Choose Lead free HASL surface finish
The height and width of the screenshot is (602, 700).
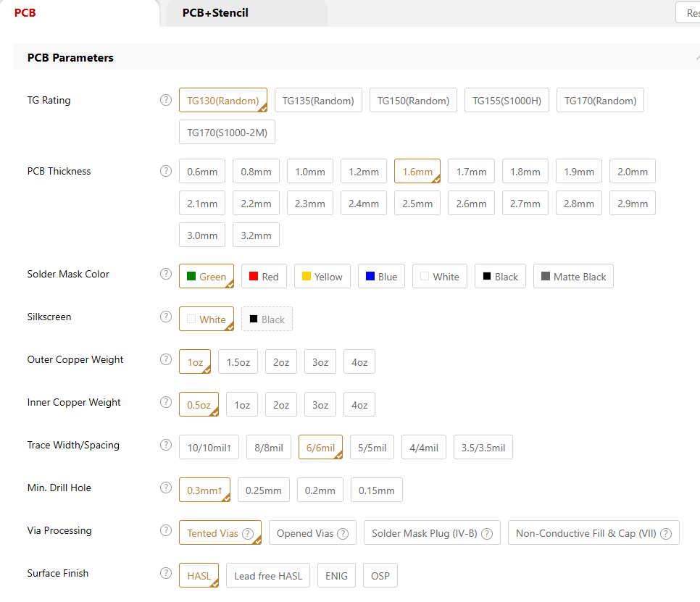pyautogui.click(x=268, y=575)
